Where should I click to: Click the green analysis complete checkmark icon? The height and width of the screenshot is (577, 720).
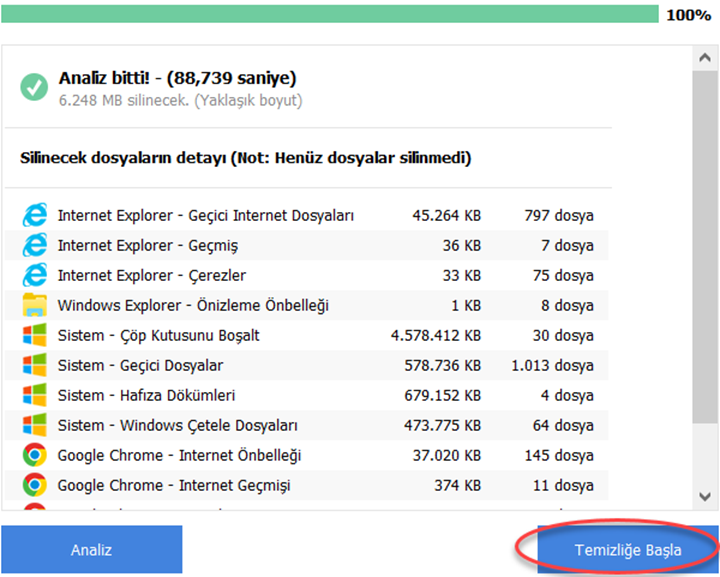(34, 88)
